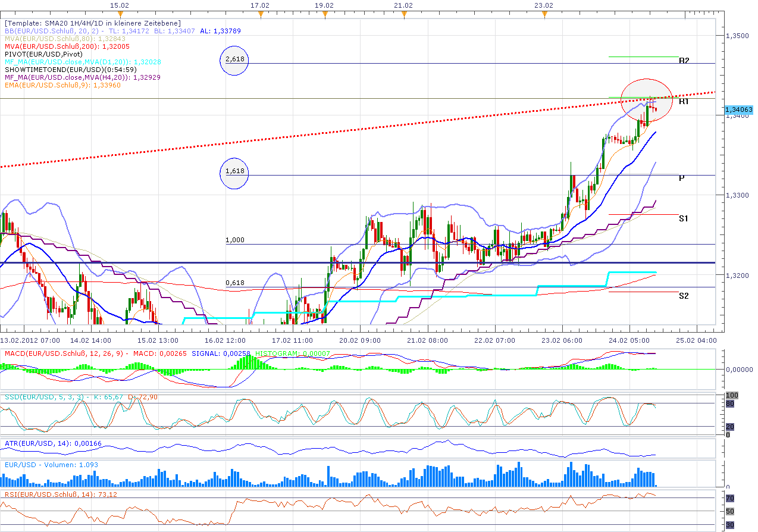Select the BB(EUR/USD.Schluß,20,2) Bollinger legend entry
The height and width of the screenshot is (532, 758).
(122, 31)
